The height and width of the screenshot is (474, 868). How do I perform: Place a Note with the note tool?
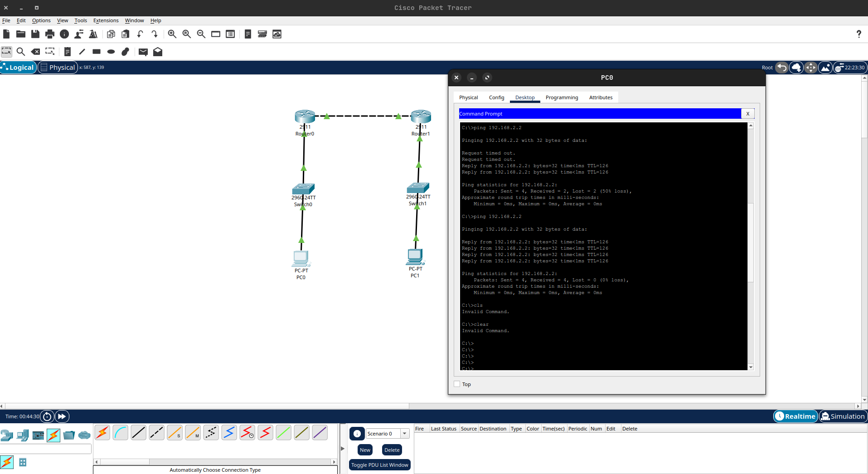click(x=68, y=52)
